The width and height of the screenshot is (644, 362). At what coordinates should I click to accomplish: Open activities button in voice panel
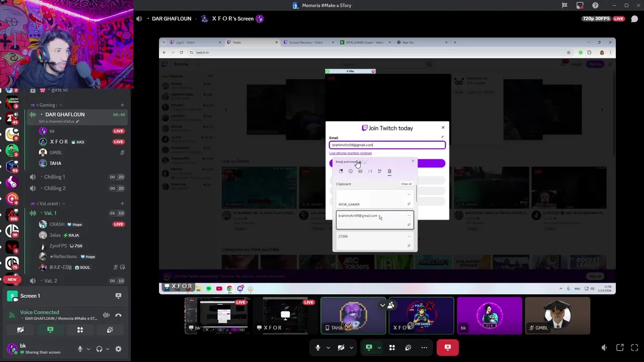(80, 330)
